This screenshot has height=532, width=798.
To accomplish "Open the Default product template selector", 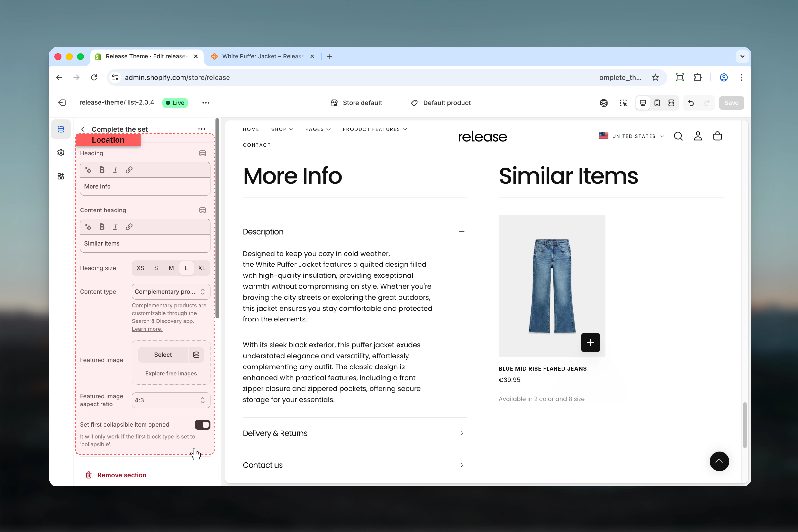I will 441,103.
